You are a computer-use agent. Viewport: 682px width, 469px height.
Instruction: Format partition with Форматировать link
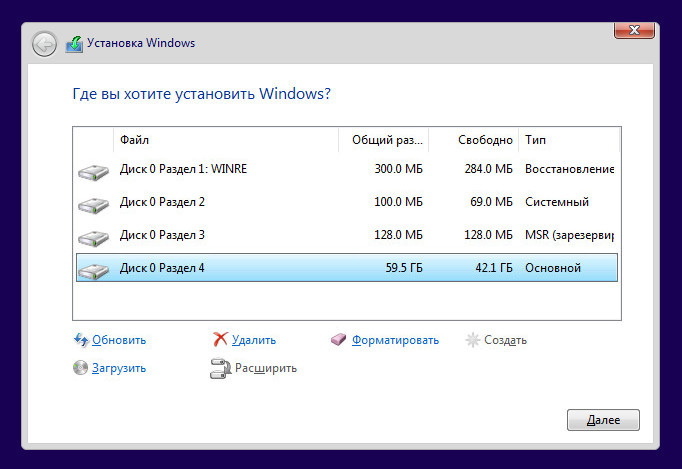(395, 340)
